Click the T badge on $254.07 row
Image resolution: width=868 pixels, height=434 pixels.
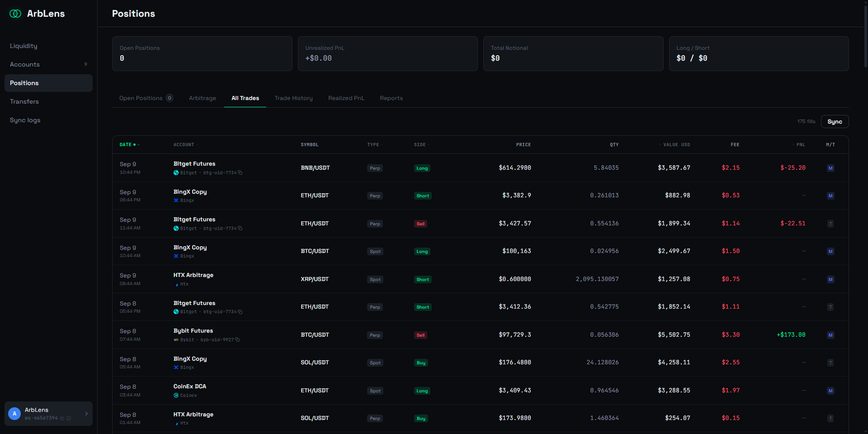point(830,418)
